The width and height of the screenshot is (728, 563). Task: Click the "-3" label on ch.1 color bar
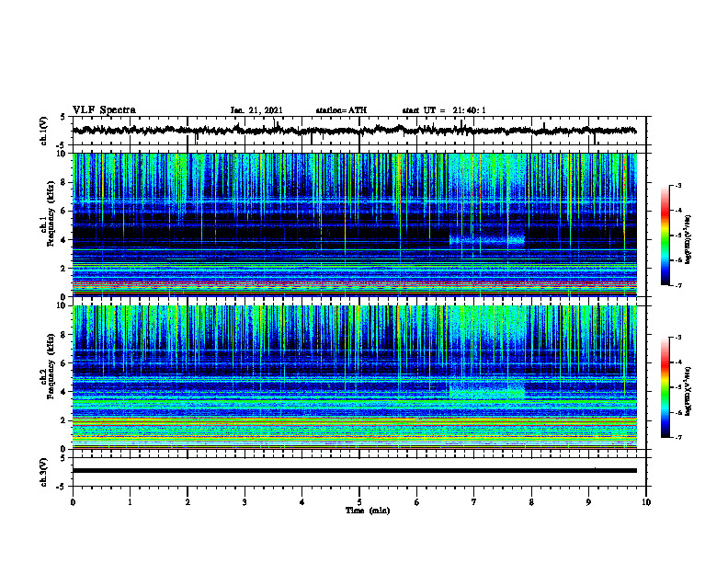677,186
